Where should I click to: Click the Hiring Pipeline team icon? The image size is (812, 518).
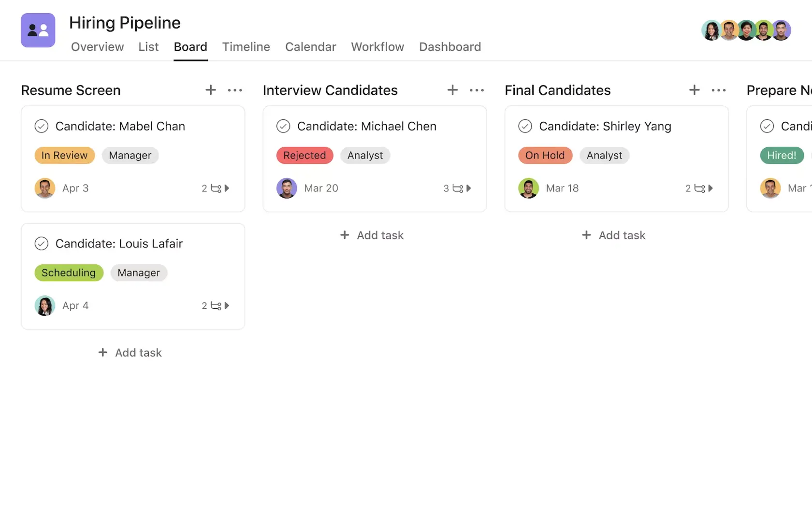38,30
